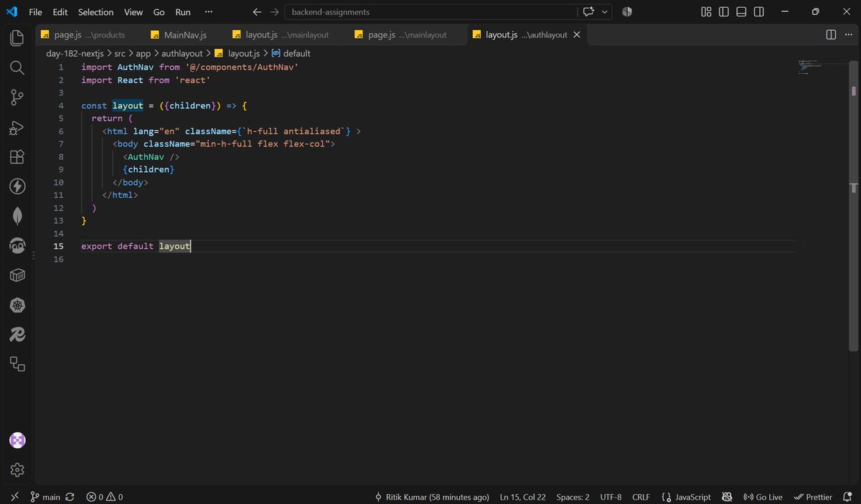Open the Source Control view
The image size is (861, 504).
(x=17, y=98)
